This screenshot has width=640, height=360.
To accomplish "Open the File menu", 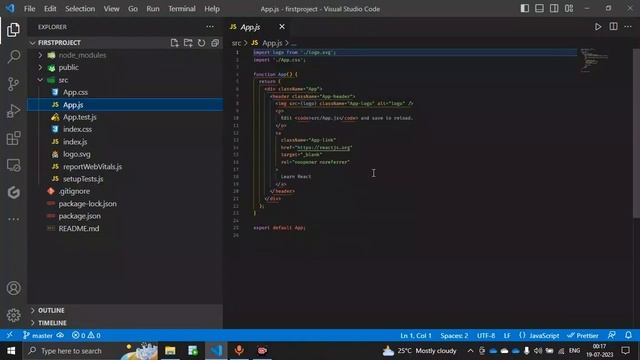I will pyautogui.click(x=29, y=9).
